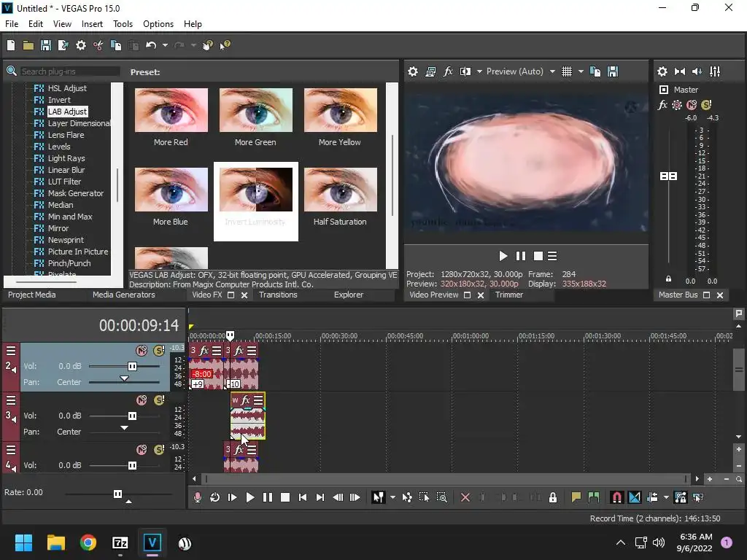Open interactive tutorials hand icon

(208, 45)
